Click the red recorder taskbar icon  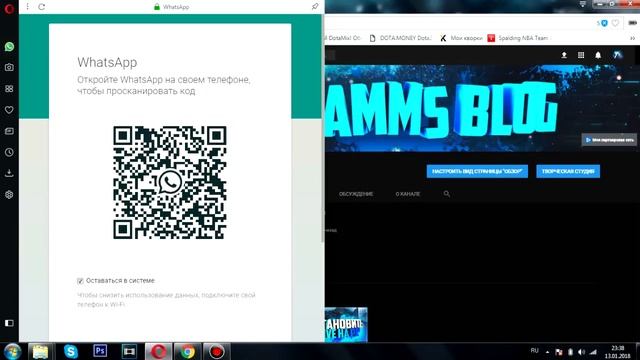[216, 351]
